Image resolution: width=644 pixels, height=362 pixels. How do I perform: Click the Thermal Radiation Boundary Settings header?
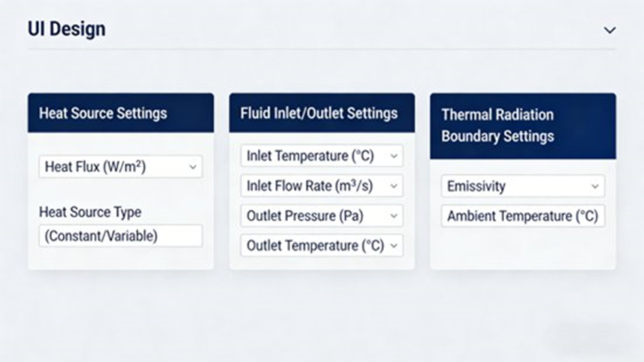[x=522, y=126]
